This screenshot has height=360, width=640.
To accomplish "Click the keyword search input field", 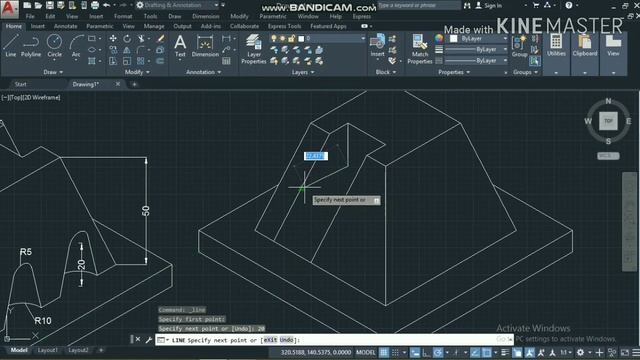I will click(x=419, y=5).
